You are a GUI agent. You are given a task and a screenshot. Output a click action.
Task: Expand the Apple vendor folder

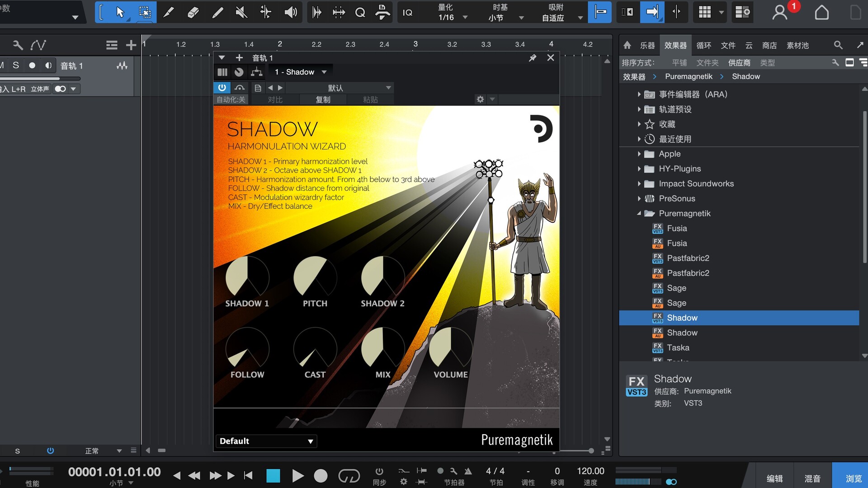pos(639,154)
